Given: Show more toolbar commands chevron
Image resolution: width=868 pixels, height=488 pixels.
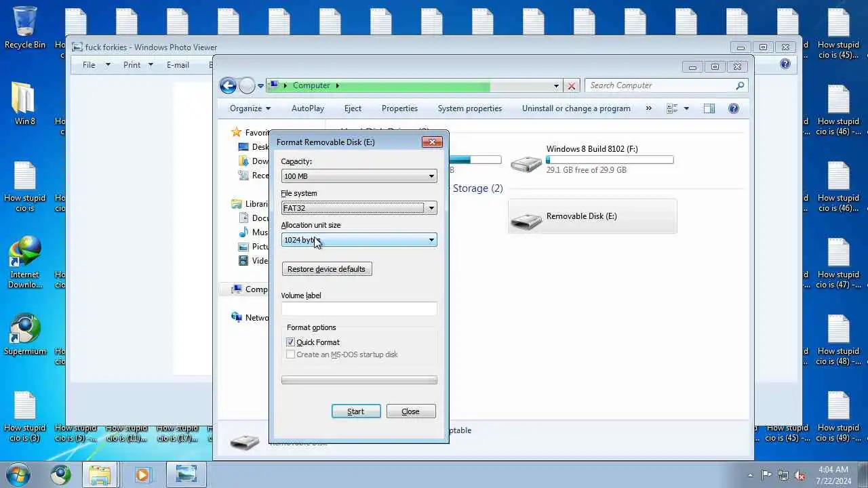Looking at the screenshot, I should coord(648,108).
